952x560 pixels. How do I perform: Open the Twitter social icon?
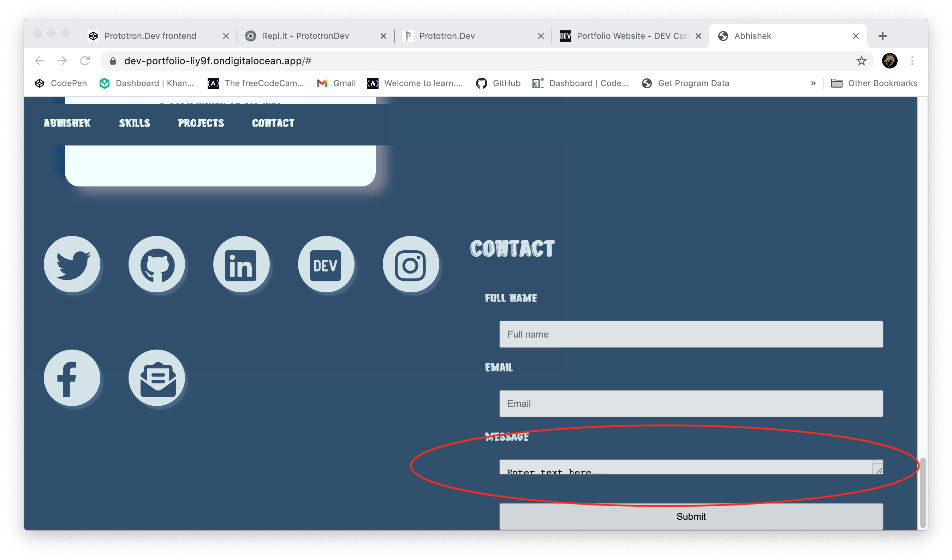click(72, 264)
